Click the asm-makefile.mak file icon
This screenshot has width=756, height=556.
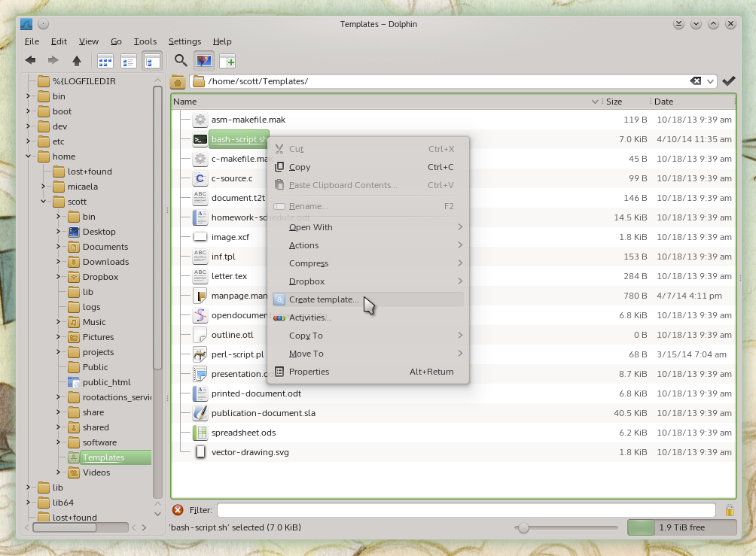(x=200, y=120)
